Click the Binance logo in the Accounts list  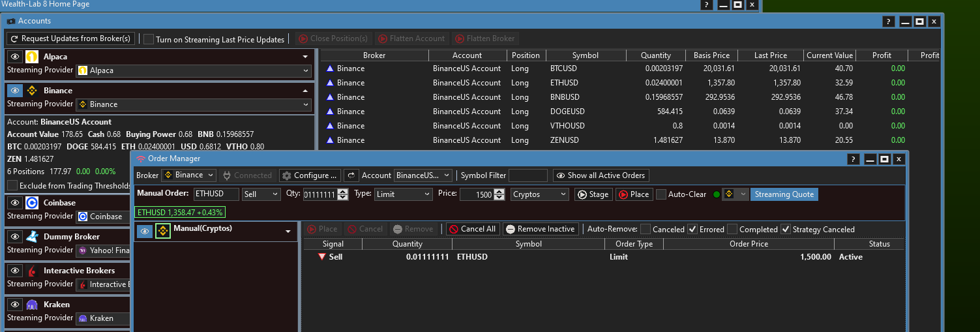(32, 91)
